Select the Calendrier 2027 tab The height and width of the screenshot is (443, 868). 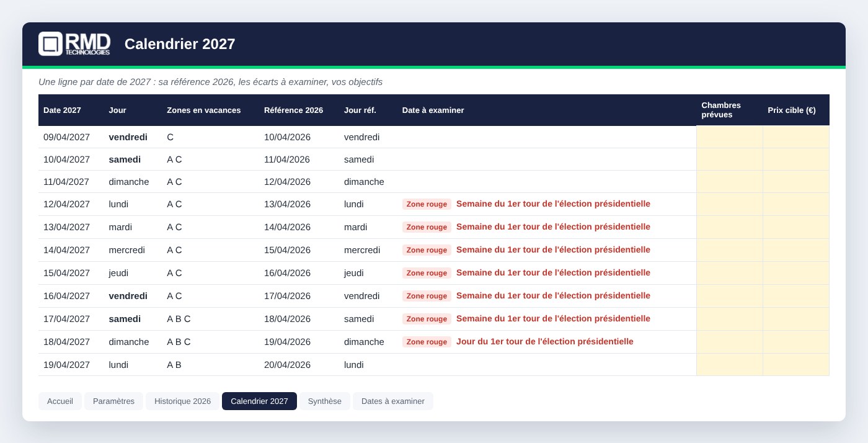259,401
